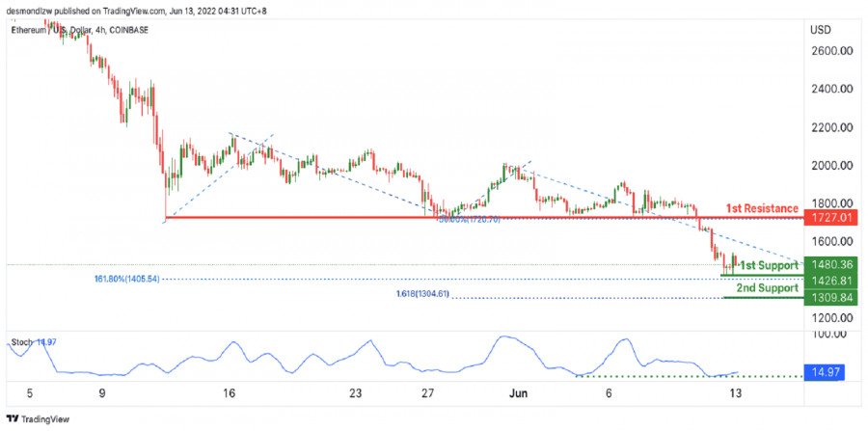Screen dimensions: 868x431
Task: Click the green 1480.36 current price tag
Action: 830,264
